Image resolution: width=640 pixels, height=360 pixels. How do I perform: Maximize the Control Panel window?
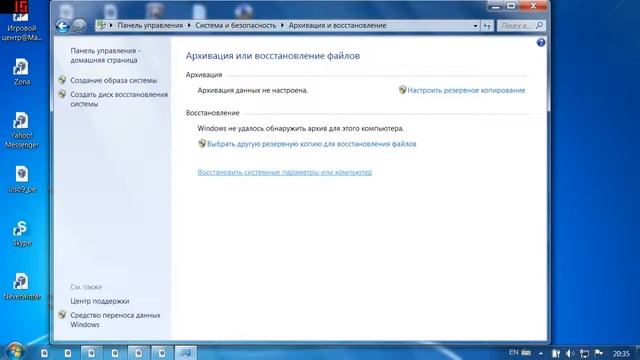511,6
